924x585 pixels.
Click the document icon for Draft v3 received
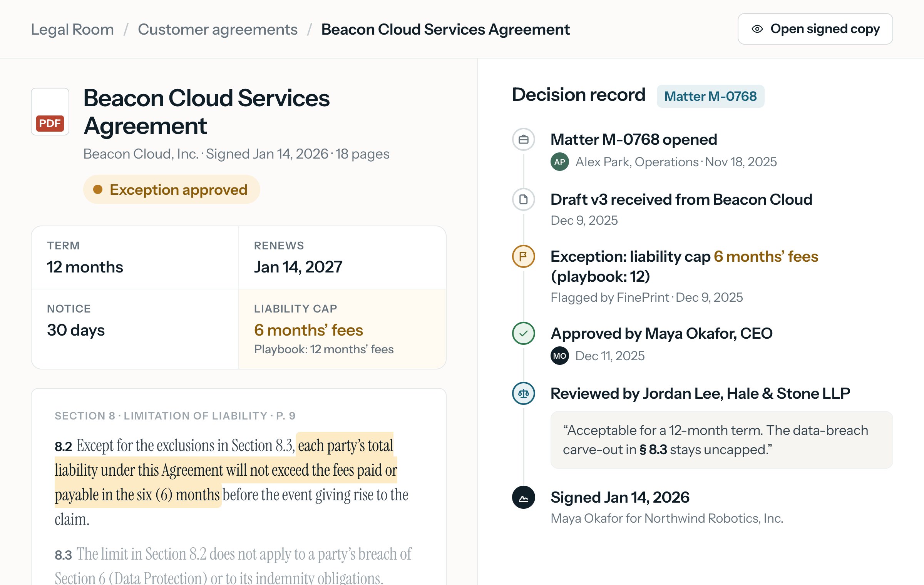(x=524, y=199)
